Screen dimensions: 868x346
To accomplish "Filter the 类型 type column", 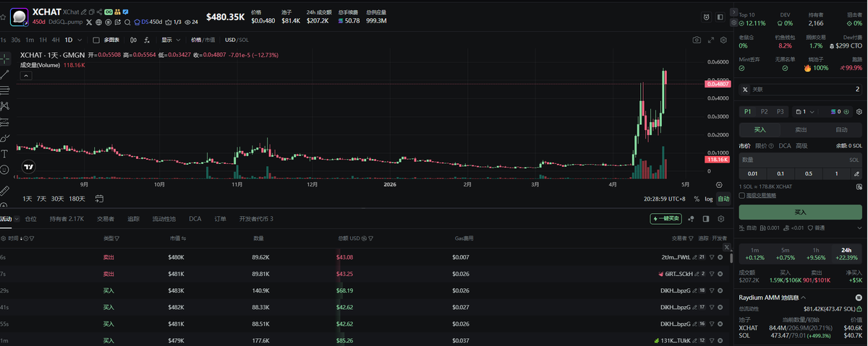I will pos(117,238).
